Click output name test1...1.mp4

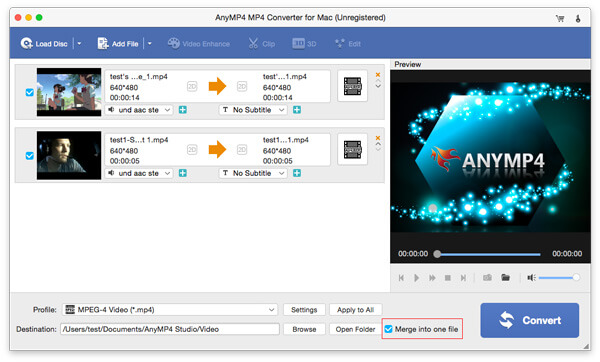click(x=285, y=140)
